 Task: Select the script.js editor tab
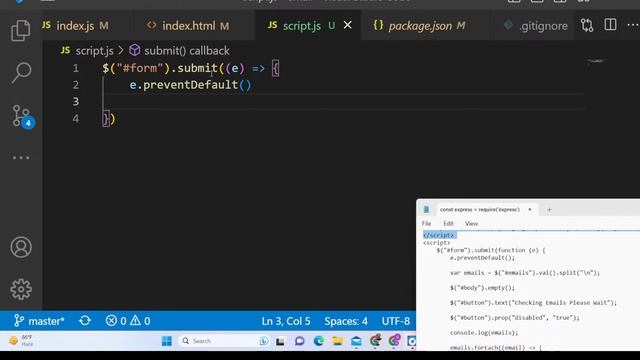tap(301, 26)
